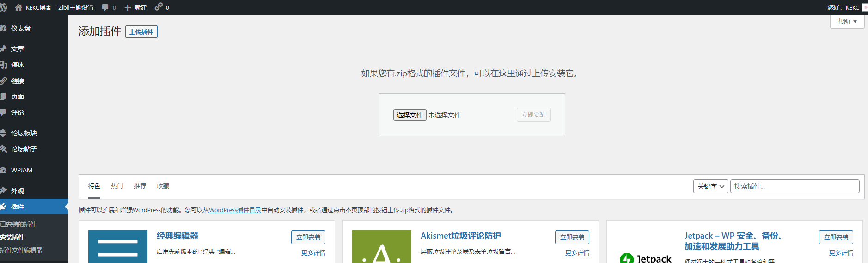Click 选择文件 to choose a zip
The image size is (868, 263).
click(x=410, y=115)
